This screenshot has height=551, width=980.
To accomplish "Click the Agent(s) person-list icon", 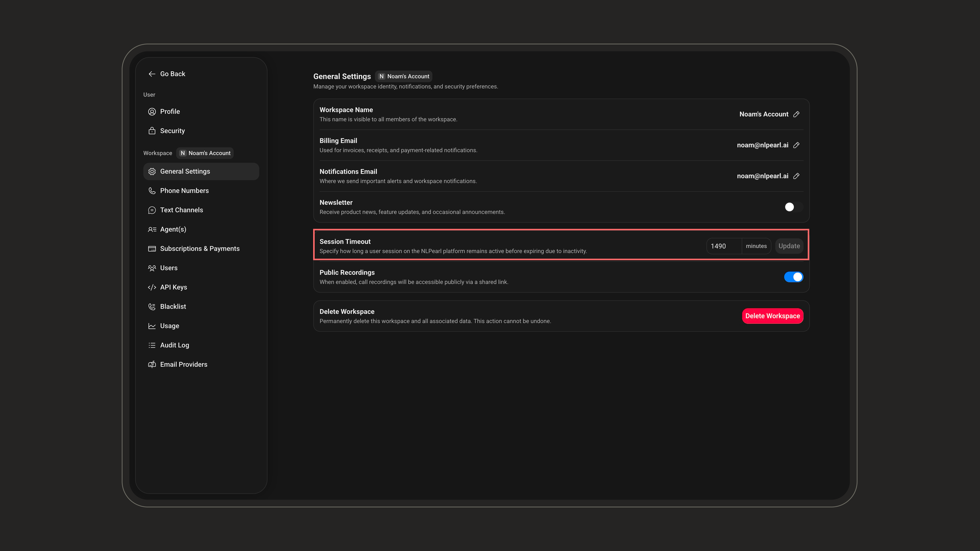I will click(x=152, y=229).
